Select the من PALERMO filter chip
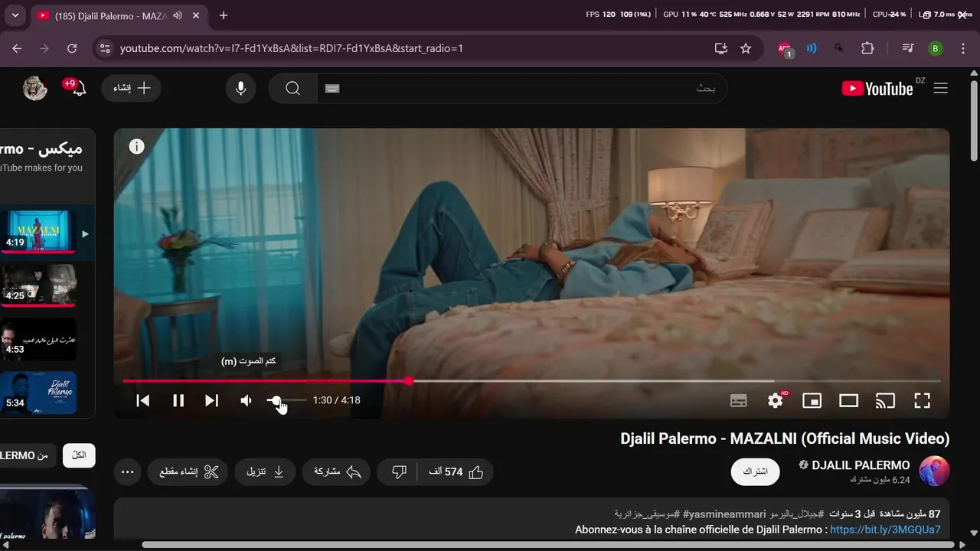 [27, 455]
